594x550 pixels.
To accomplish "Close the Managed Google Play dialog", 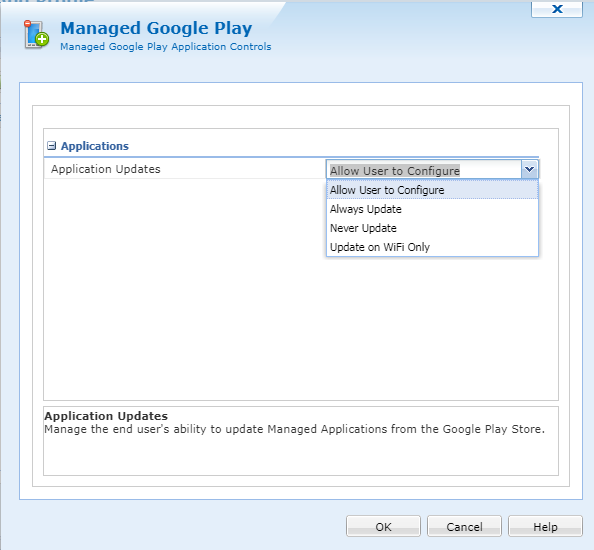I will point(557,9).
